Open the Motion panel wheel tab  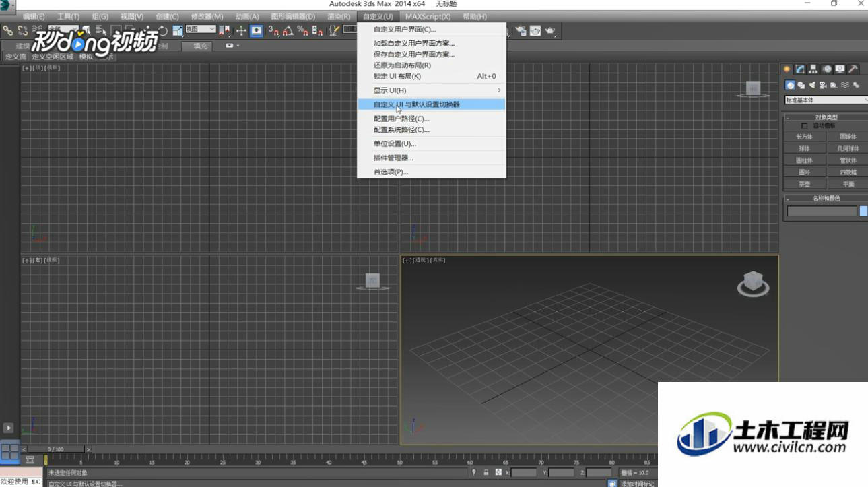pyautogui.click(x=827, y=69)
